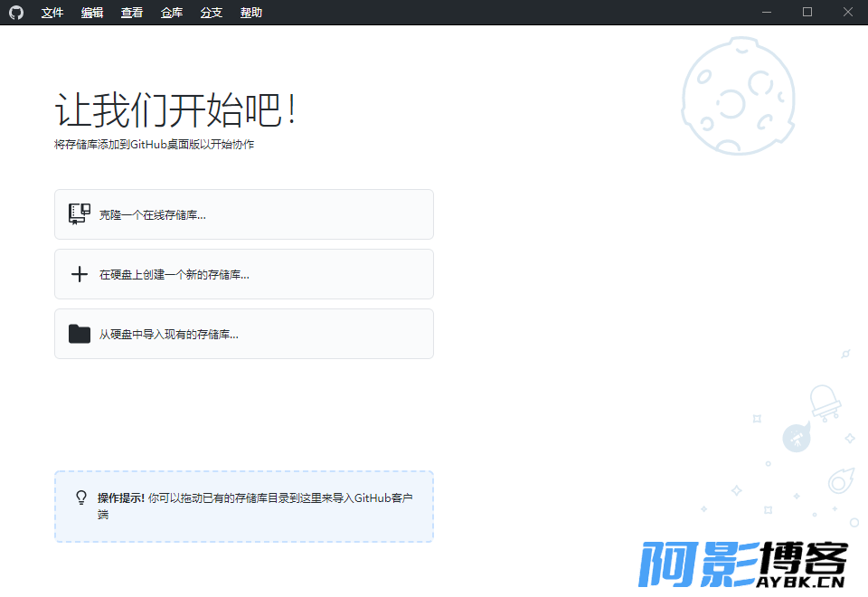Open the 文件 menu
This screenshot has height=597, width=868.
[52, 12]
